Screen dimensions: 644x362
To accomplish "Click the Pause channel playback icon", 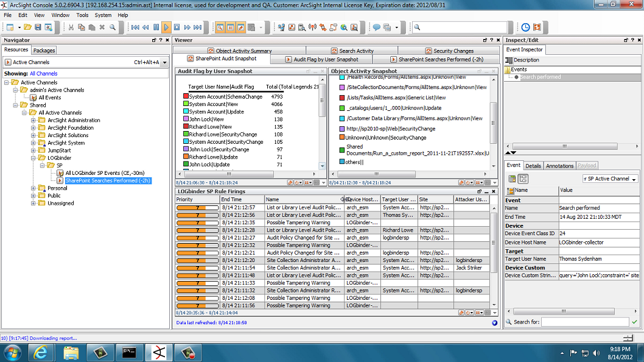I will [156, 27].
